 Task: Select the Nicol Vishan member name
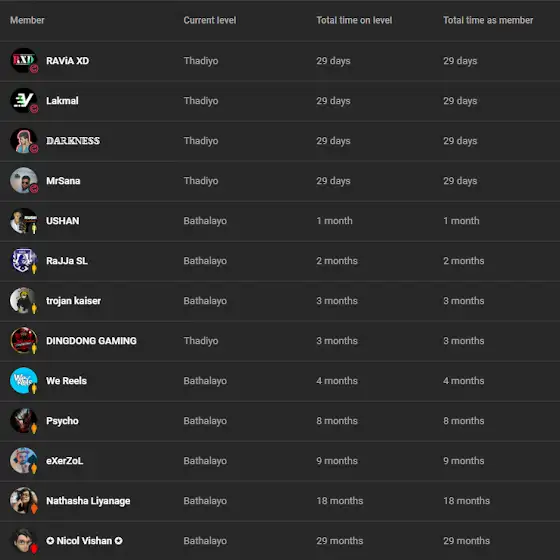84,541
